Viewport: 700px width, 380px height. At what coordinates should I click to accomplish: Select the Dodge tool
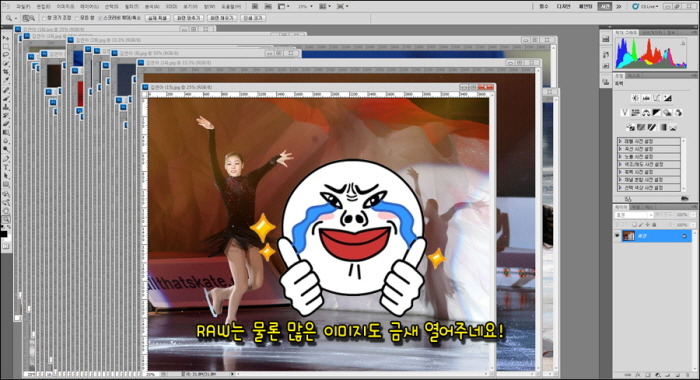(6, 149)
